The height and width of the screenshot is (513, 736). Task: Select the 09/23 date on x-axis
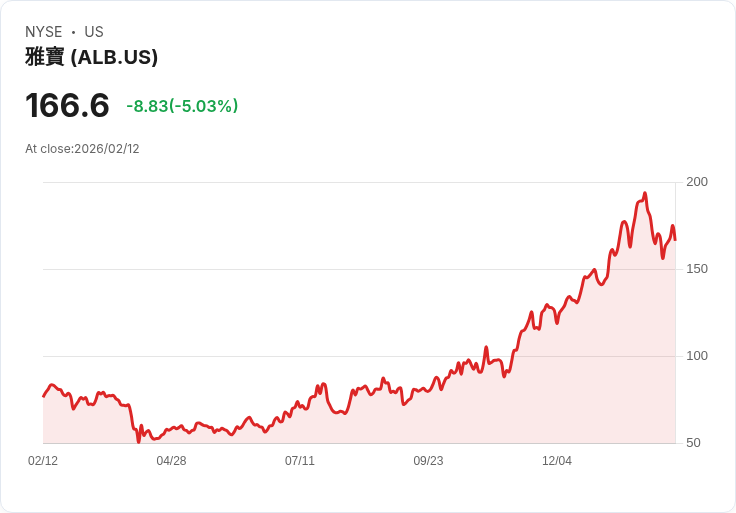point(428,461)
